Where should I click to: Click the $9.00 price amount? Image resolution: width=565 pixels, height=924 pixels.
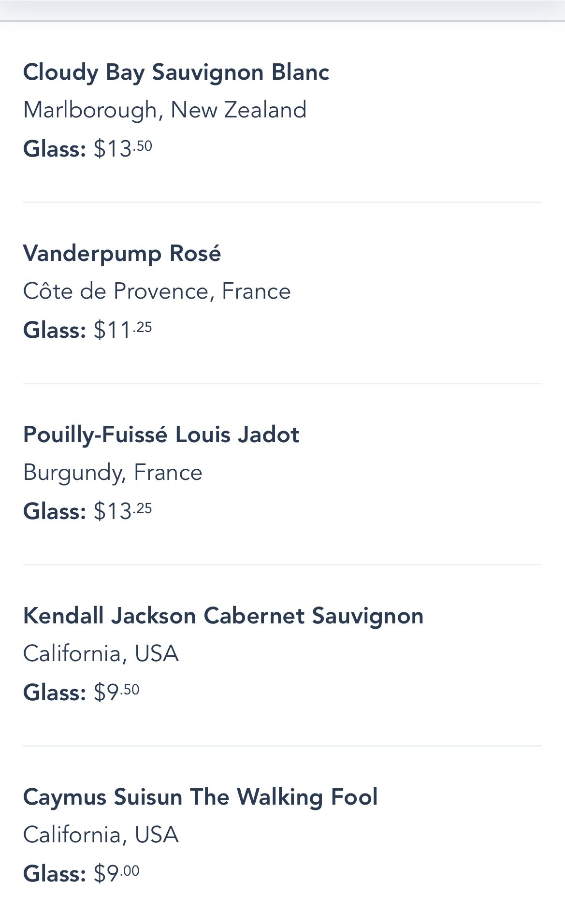(116, 873)
